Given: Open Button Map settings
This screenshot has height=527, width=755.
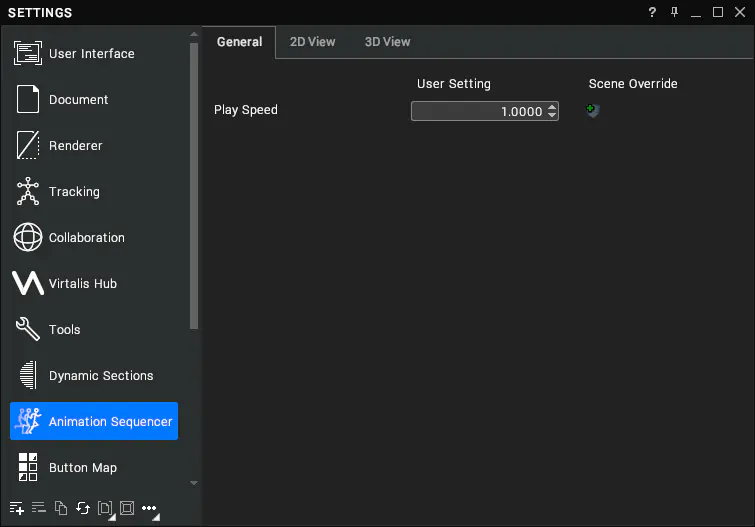Looking at the screenshot, I should 94,467.
